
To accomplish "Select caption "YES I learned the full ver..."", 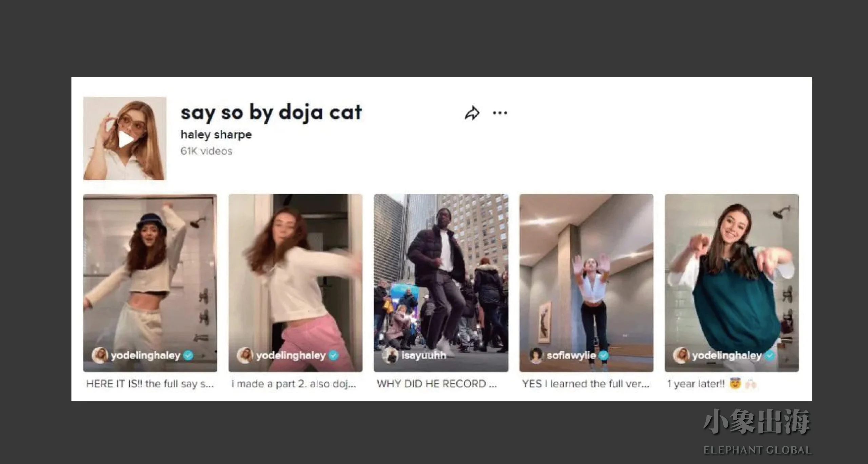I will pos(586,384).
